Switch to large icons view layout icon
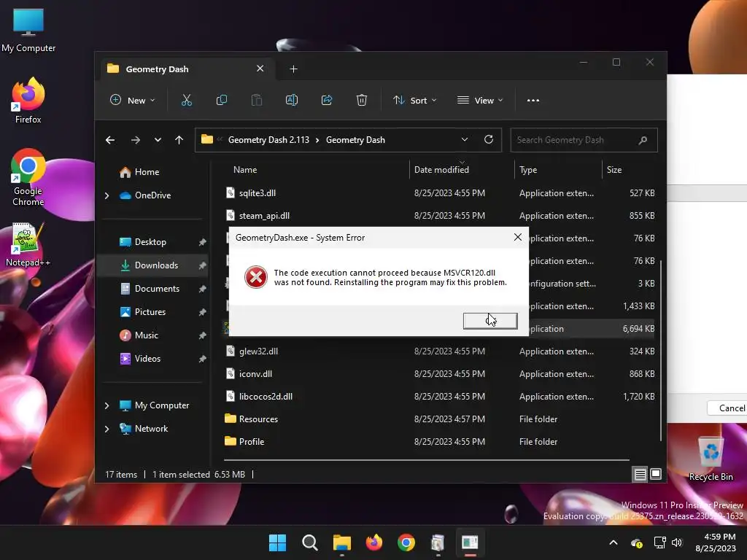 pyautogui.click(x=656, y=474)
